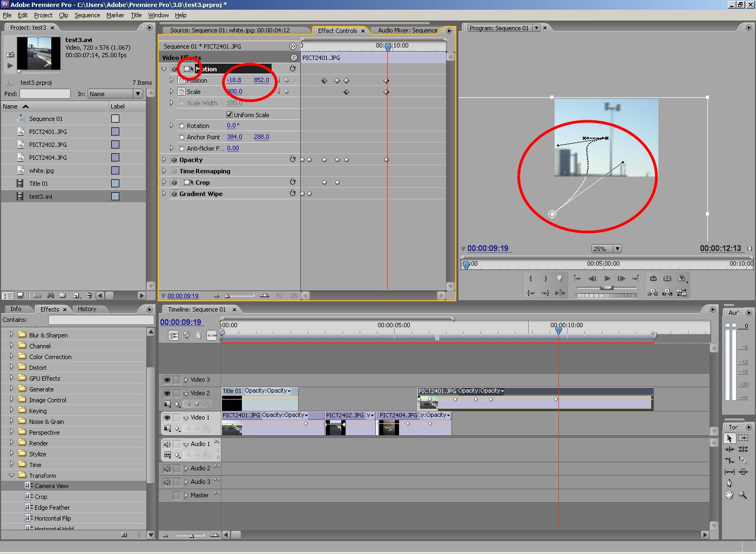This screenshot has height=554, width=756.
Task: Open the Clip menu
Action: [x=63, y=15]
